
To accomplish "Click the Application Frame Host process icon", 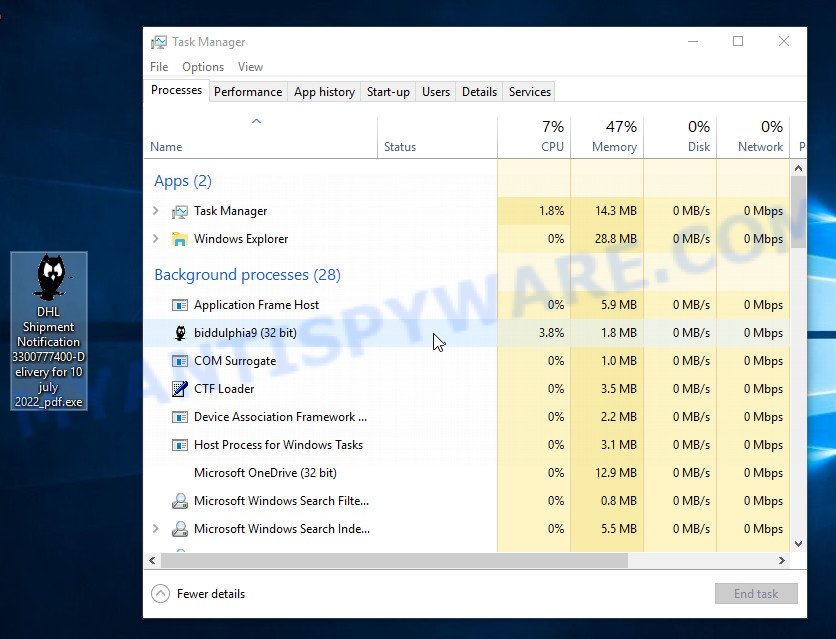I will (x=180, y=305).
